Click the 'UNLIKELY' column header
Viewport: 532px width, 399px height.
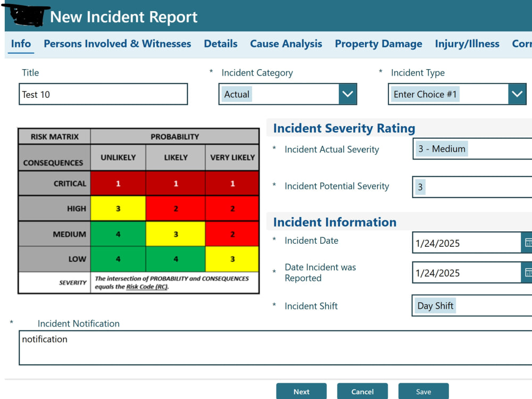tap(118, 157)
